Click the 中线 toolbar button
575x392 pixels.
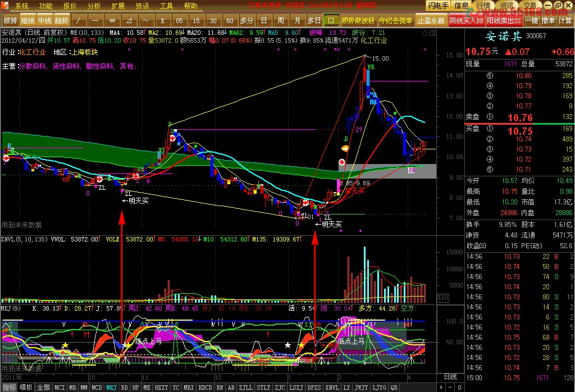click(45, 21)
